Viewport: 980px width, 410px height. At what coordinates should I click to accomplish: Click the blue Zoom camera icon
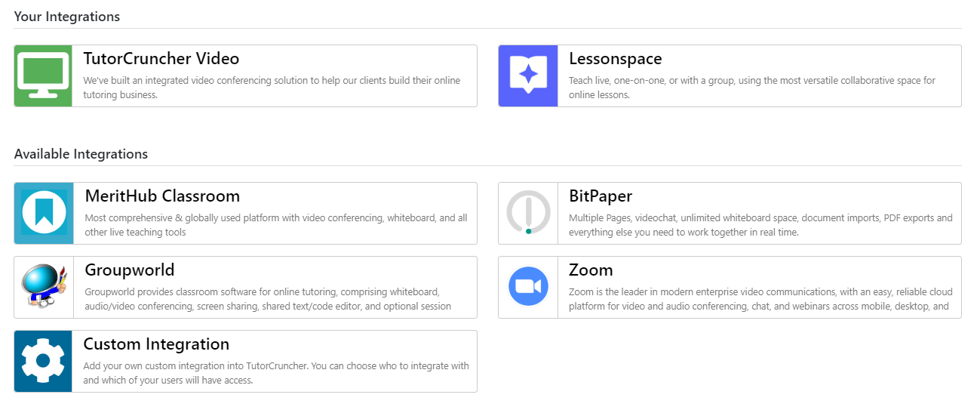(528, 287)
